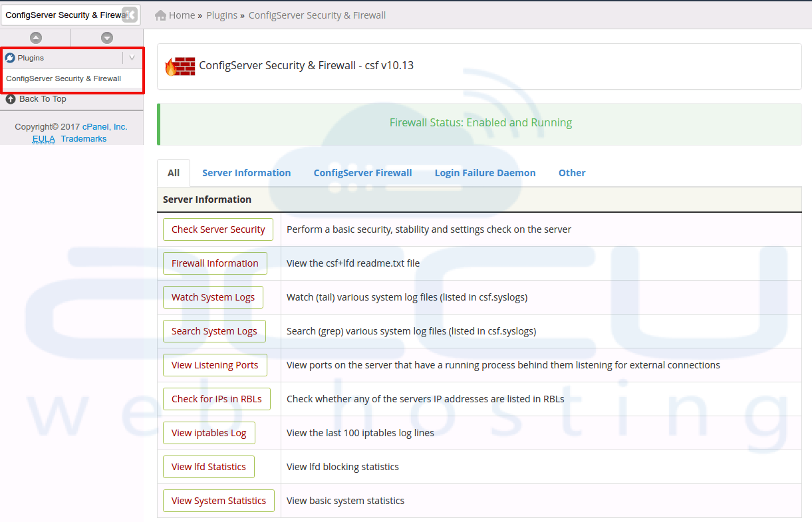Click the Home house icon in the breadcrumb

point(160,15)
